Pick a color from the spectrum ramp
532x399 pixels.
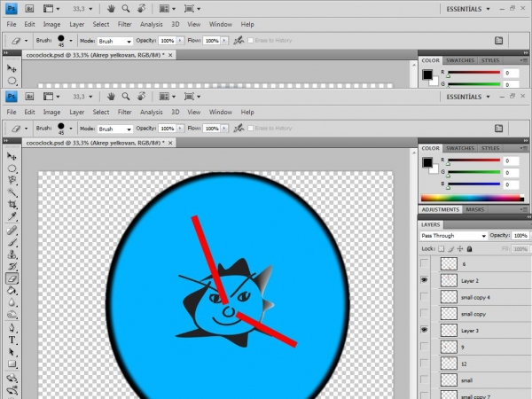(x=473, y=198)
